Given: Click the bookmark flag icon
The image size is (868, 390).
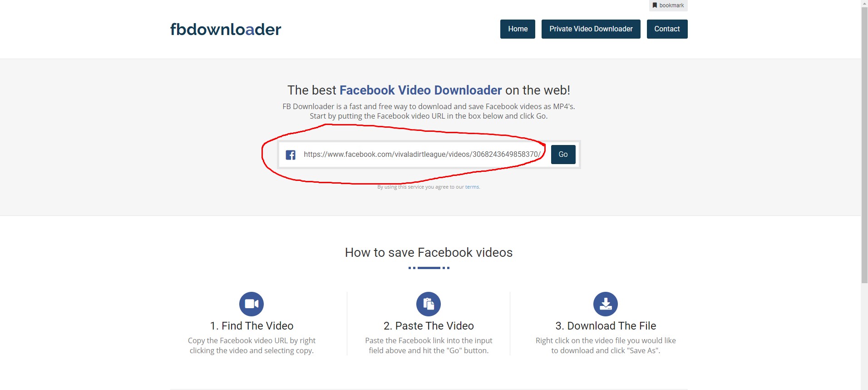Looking at the screenshot, I should [x=655, y=5].
